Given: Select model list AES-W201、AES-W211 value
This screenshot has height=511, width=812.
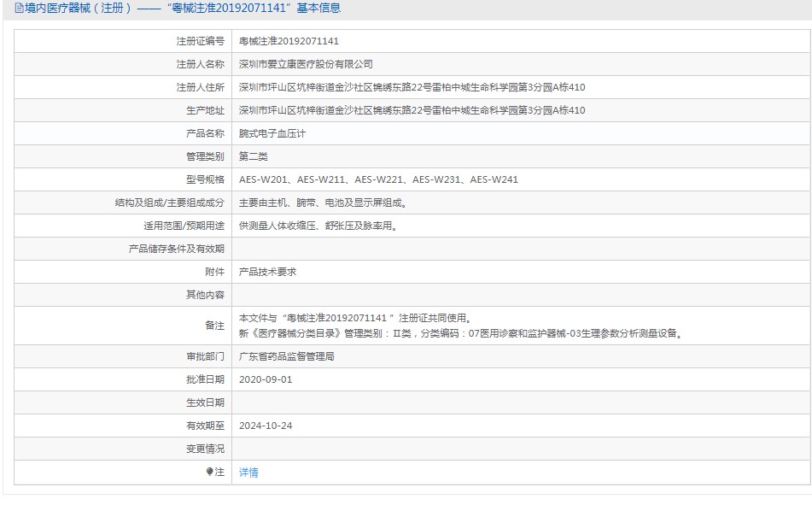Looking at the screenshot, I should click(378, 179).
